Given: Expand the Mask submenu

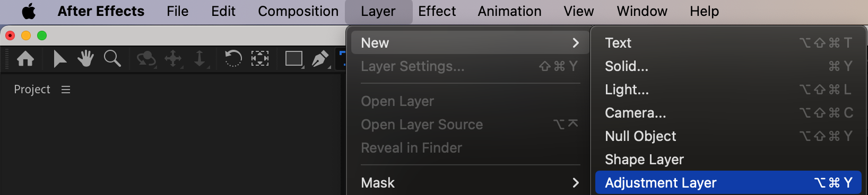Looking at the screenshot, I should 470,183.
